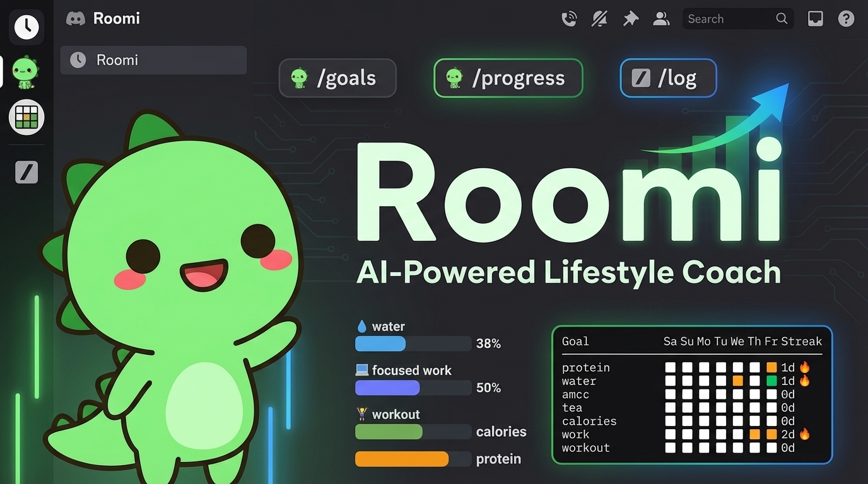Click the clock icon at the top sidebar

pos(26,26)
